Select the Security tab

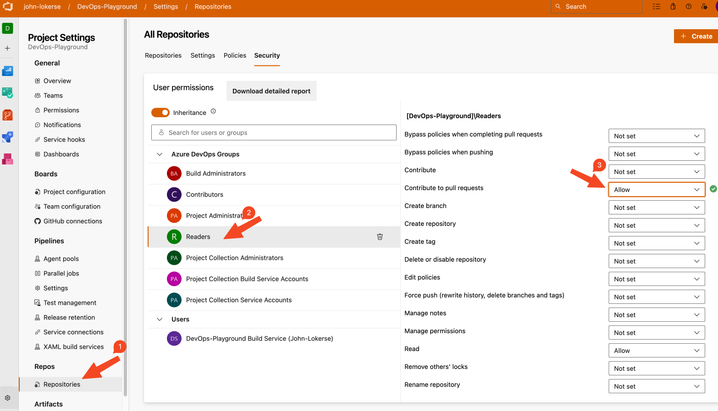(x=267, y=55)
